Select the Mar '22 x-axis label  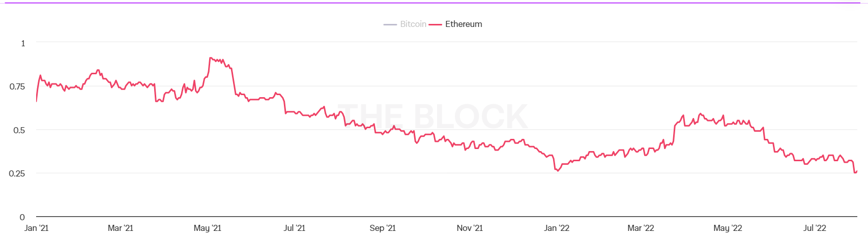click(x=641, y=228)
